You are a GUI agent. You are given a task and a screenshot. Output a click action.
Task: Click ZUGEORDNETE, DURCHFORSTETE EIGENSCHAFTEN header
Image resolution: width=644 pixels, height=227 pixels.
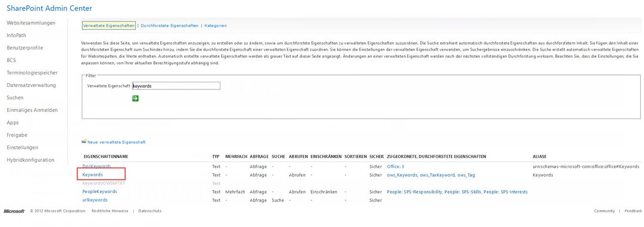pyautogui.click(x=437, y=157)
